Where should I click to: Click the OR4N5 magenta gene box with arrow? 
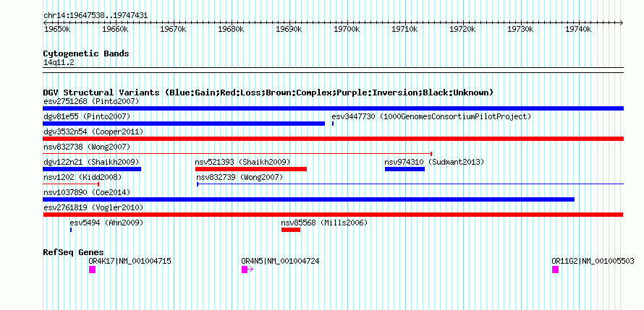(247, 270)
